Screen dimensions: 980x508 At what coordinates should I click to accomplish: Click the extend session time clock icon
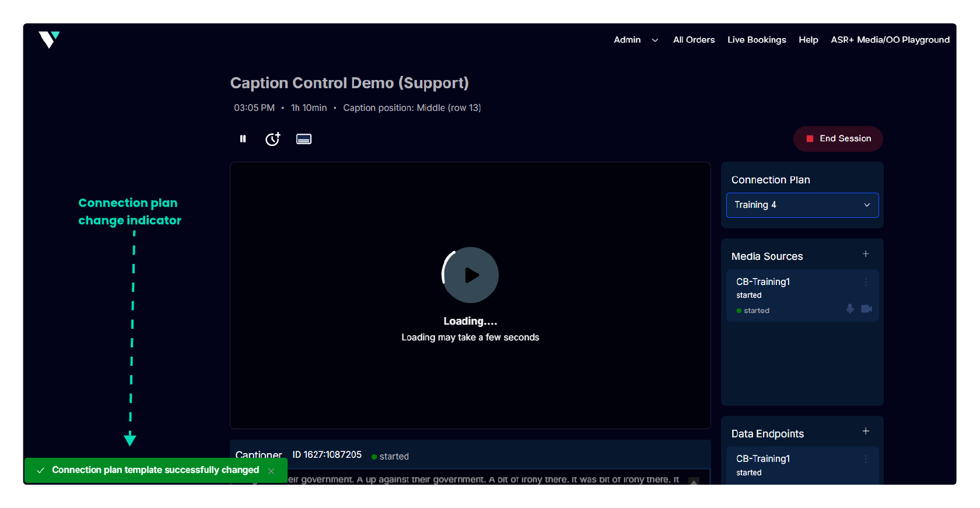coord(272,139)
